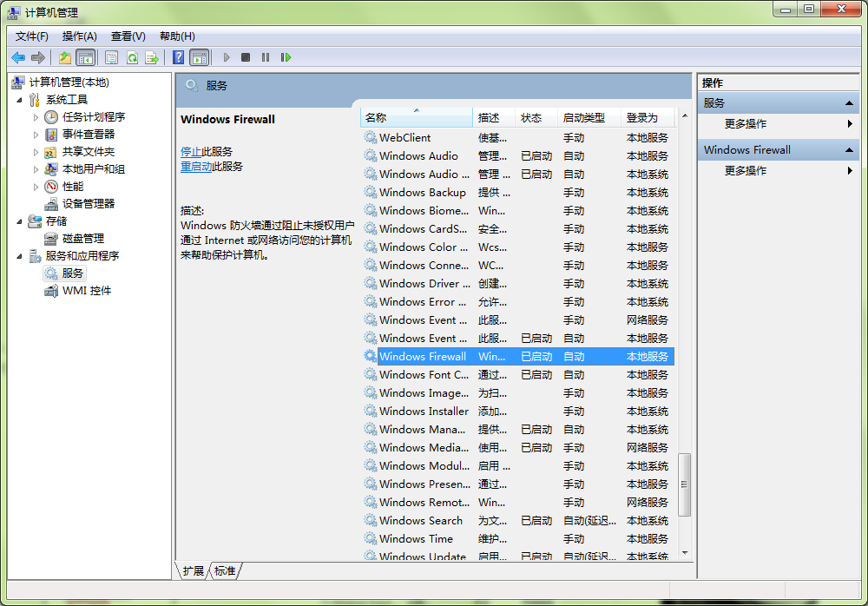Click the Windows Image... gear icon
This screenshot has width=868, height=606.
click(x=371, y=392)
